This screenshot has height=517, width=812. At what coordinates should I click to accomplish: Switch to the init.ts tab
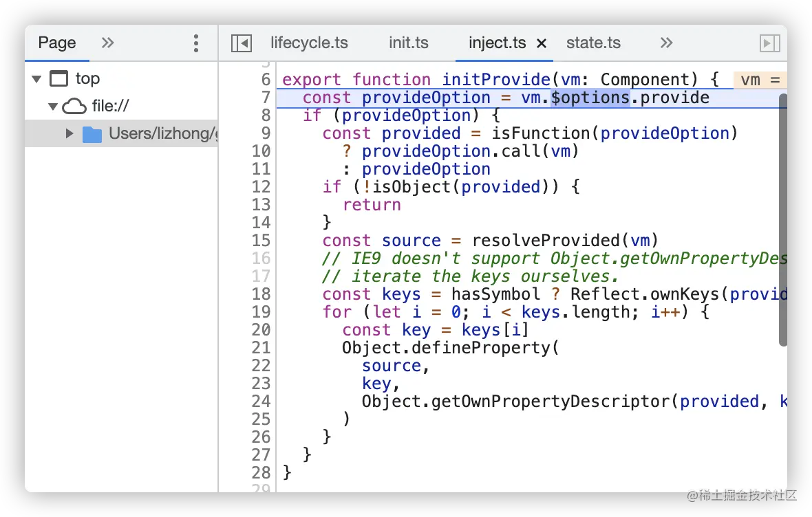[409, 43]
